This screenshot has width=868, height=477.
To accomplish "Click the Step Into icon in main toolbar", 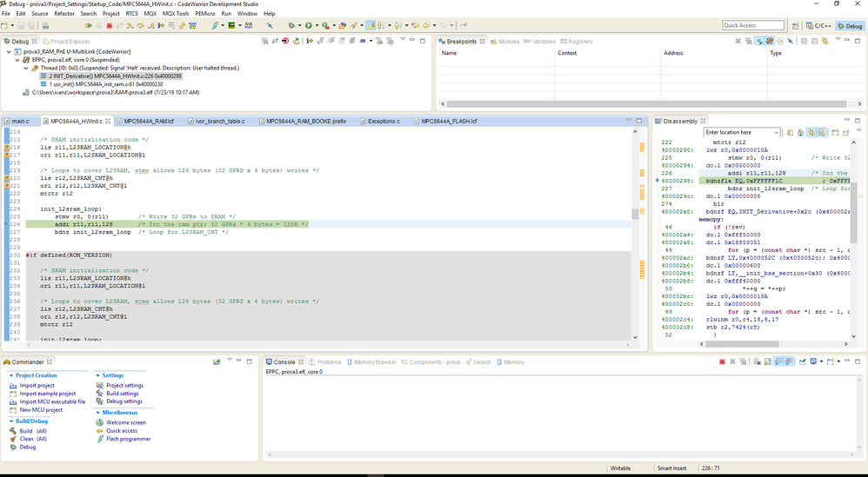I will [x=130, y=25].
